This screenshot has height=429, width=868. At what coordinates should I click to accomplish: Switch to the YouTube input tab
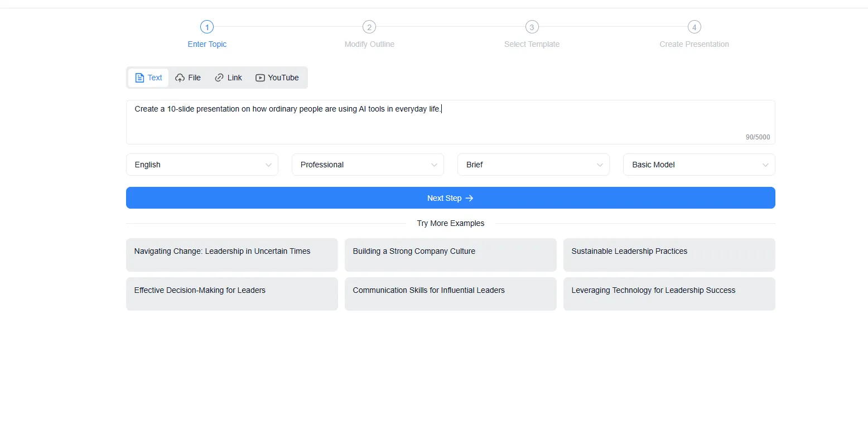[277, 78]
